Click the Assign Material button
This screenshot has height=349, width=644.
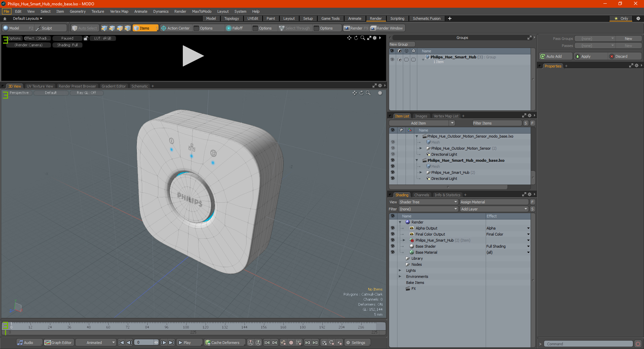pos(494,202)
